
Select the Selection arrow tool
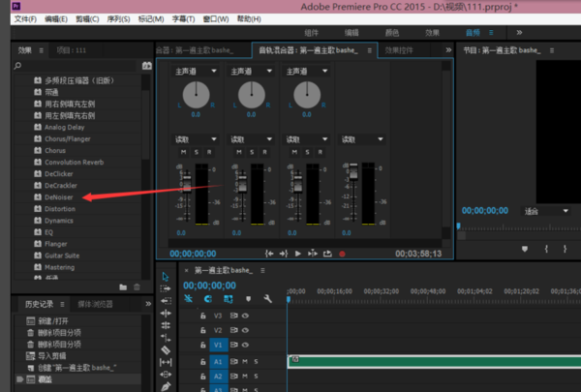[166, 277]
